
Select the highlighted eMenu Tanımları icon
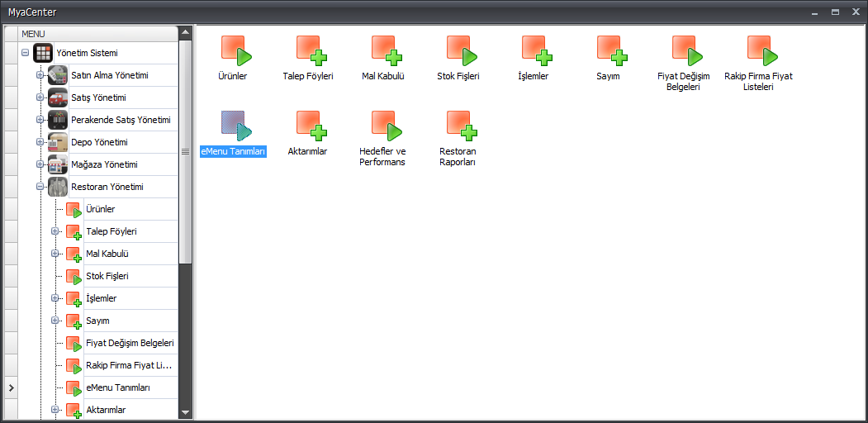236,126
